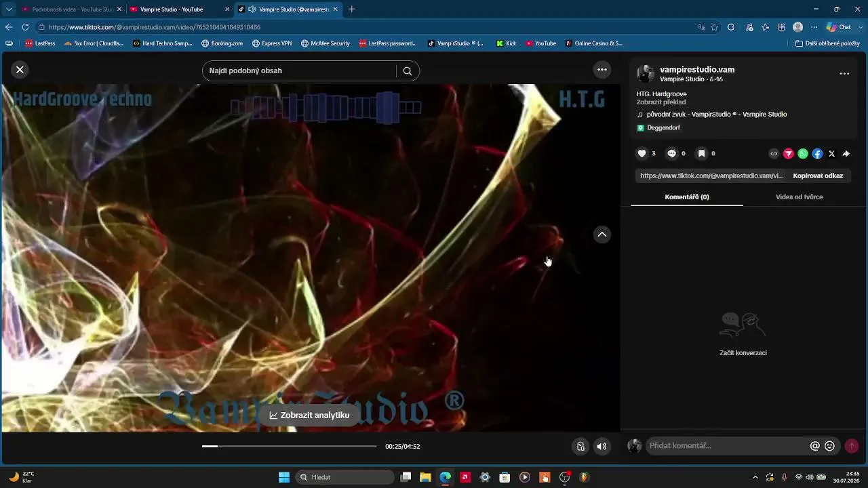This screenshot has width=868, height=488.
Task: Open comments via the speech bubble icon
Action: 671,154
